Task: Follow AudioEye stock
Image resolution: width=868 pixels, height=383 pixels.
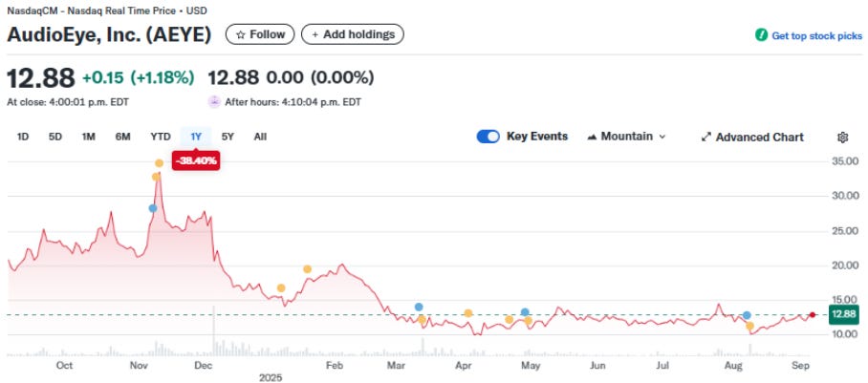Action: coord(260,34)
